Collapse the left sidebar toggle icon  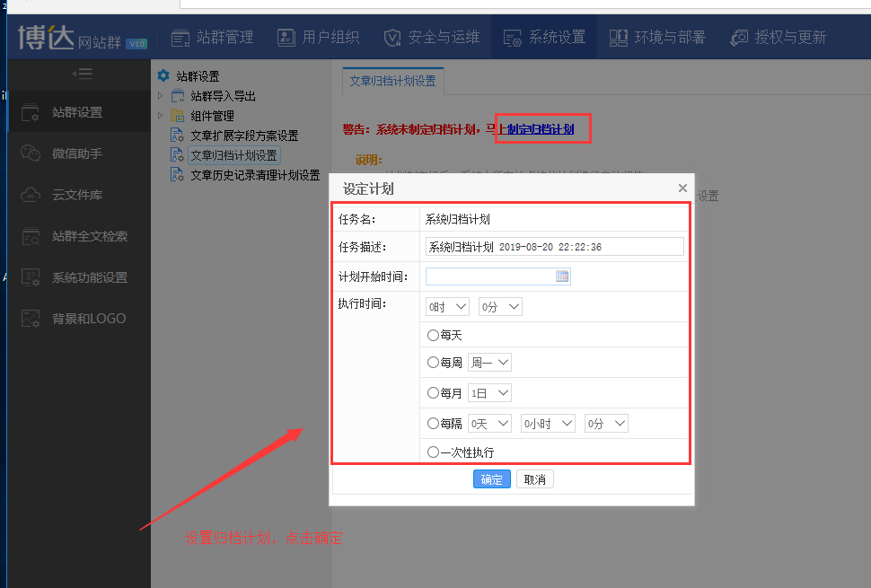82,74
